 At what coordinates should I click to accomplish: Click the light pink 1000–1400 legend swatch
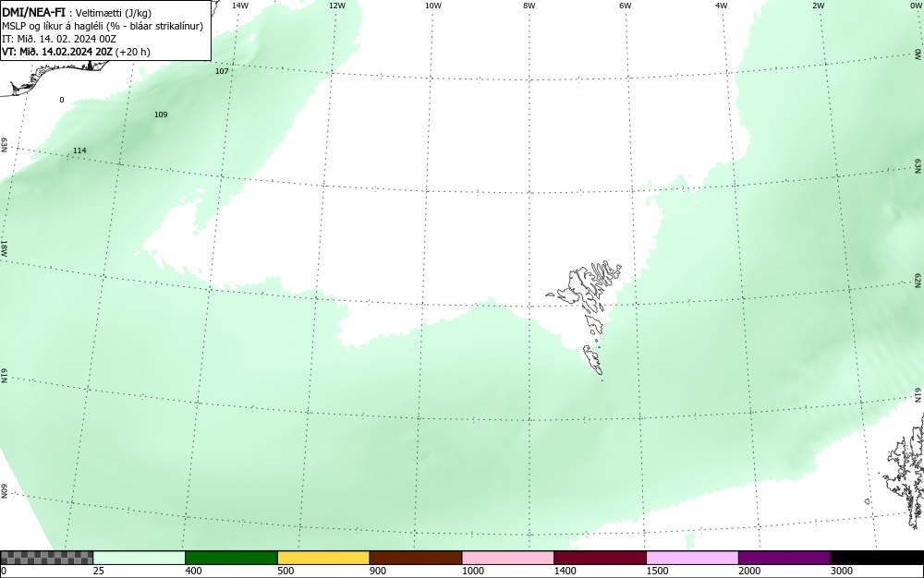508,558
